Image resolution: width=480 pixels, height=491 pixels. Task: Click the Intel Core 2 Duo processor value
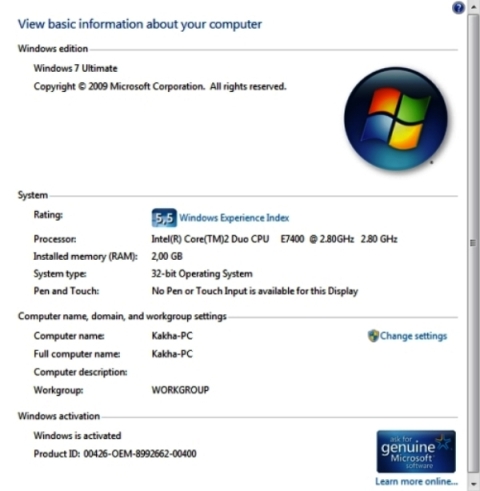274,239
